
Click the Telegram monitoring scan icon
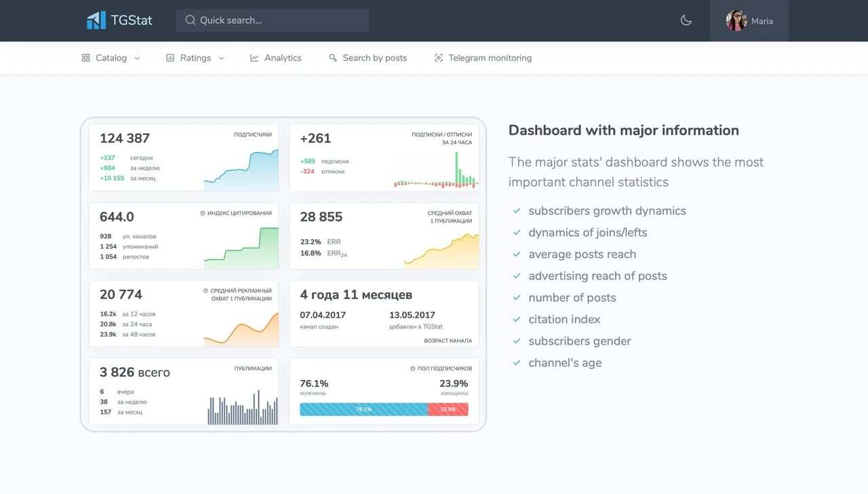439,58
